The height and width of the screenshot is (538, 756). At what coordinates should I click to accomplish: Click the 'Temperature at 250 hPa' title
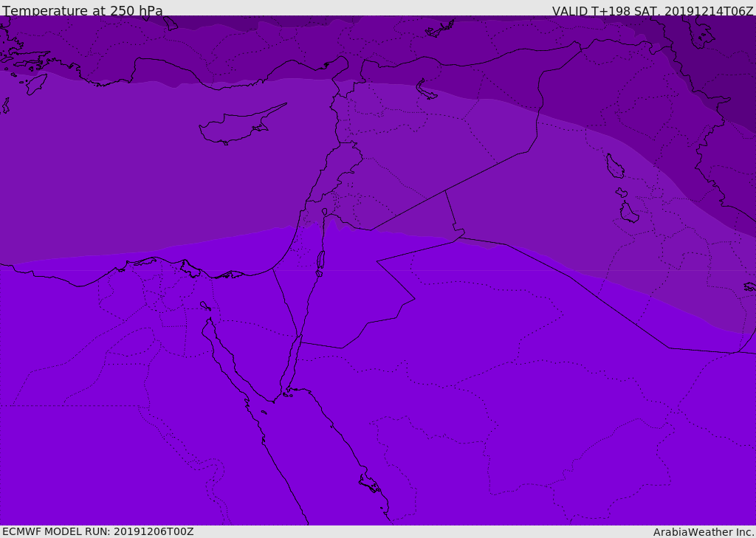(x=83, y=10)
